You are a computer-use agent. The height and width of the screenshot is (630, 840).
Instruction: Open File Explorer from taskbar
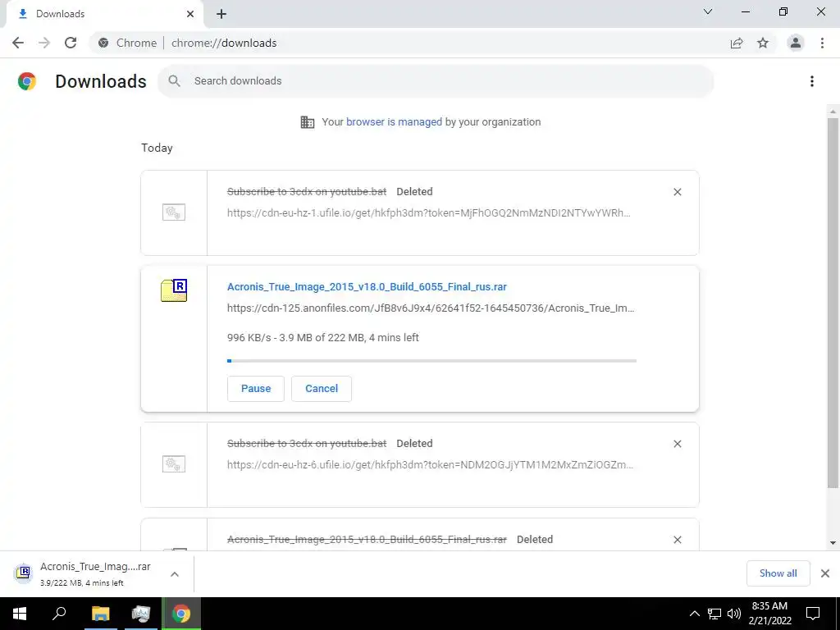click(100, 614)
